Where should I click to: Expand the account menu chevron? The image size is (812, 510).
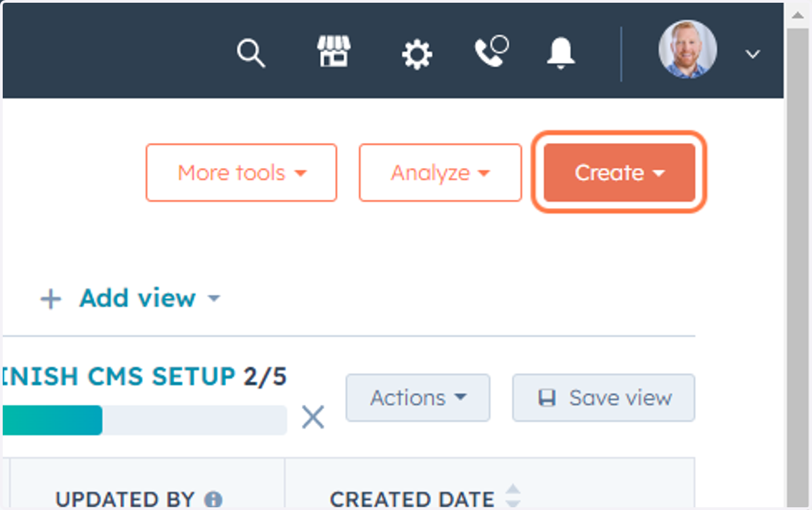coord(752,54)
